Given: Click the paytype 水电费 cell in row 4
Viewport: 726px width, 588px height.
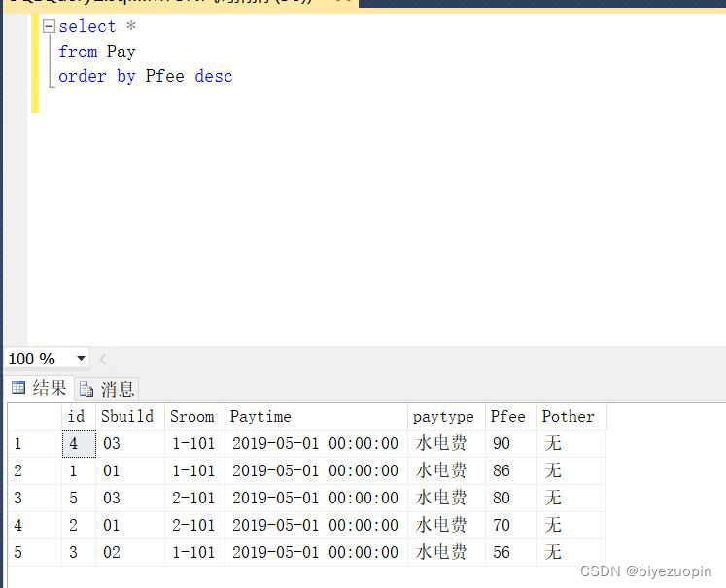Looking at the screenshot, I should pyautogui.click(x=446, y=525).
